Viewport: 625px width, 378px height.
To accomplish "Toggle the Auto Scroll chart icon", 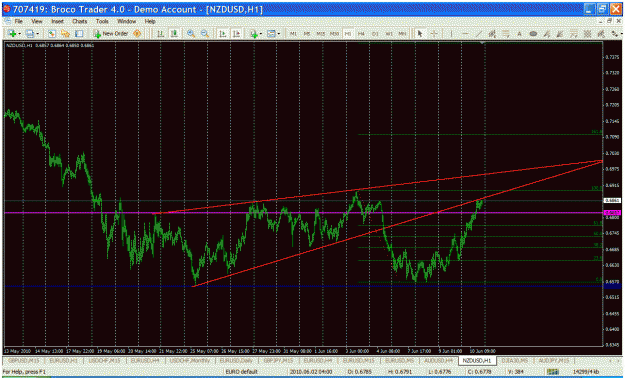I will (x=223, y=34).
